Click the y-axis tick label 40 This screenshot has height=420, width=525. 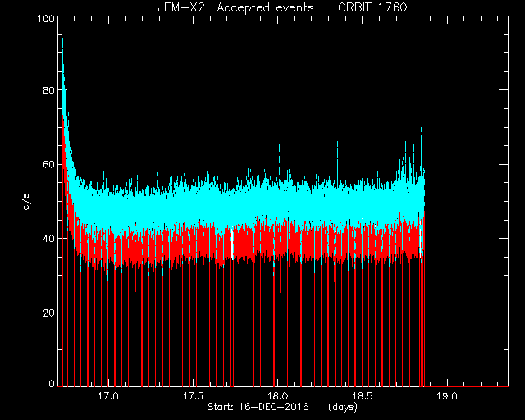pyautogui.click(x=49, y=239)
